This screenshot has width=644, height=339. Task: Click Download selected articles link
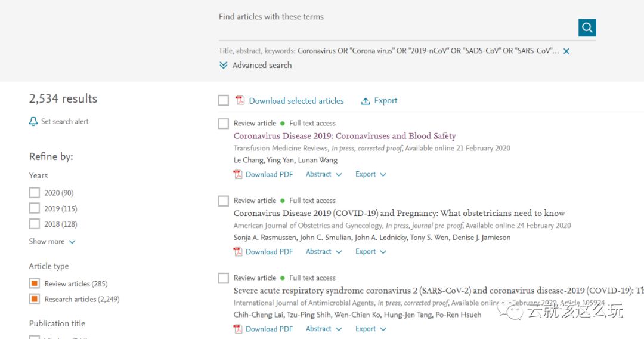click(296, 101)
